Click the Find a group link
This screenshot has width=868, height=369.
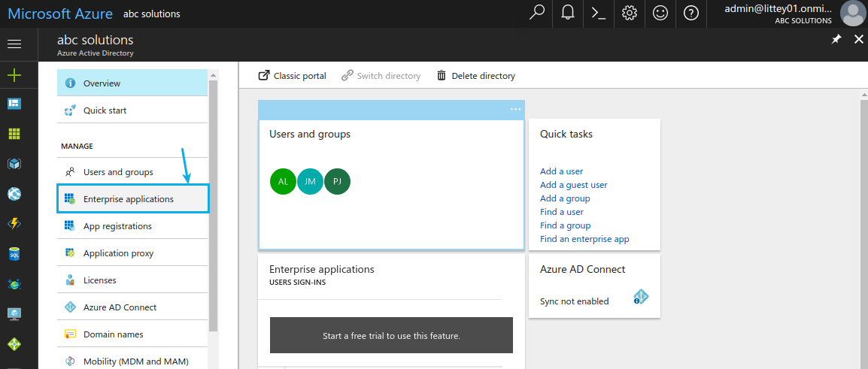point(565,225)
